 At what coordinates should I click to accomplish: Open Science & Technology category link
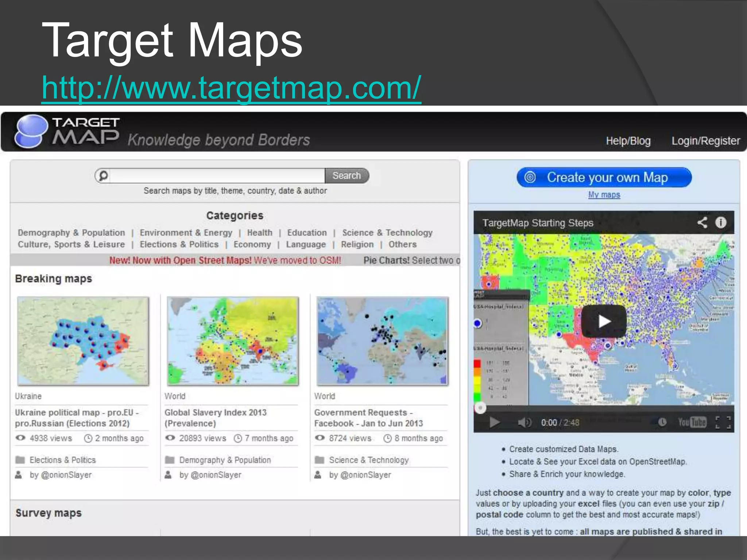coord(387,233)
